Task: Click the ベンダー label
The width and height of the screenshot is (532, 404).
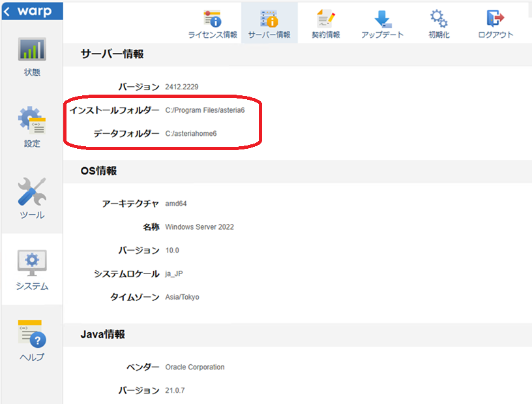Action: 143,367
